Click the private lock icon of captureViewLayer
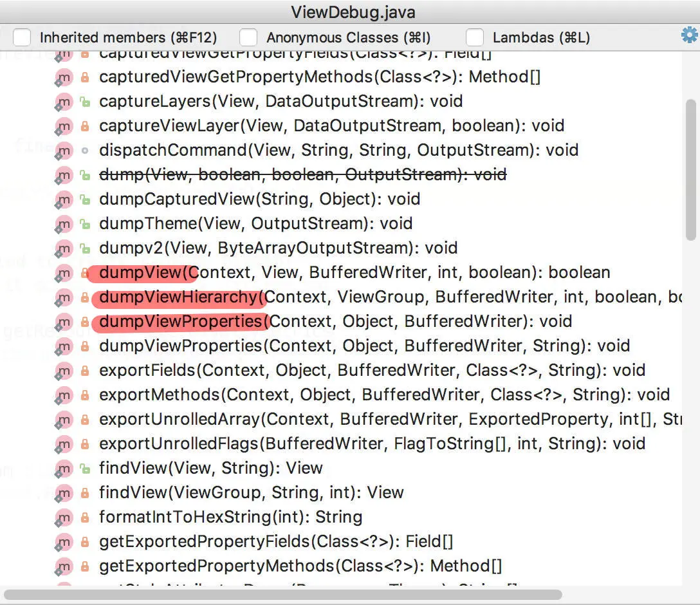 (x=85, y=126)
